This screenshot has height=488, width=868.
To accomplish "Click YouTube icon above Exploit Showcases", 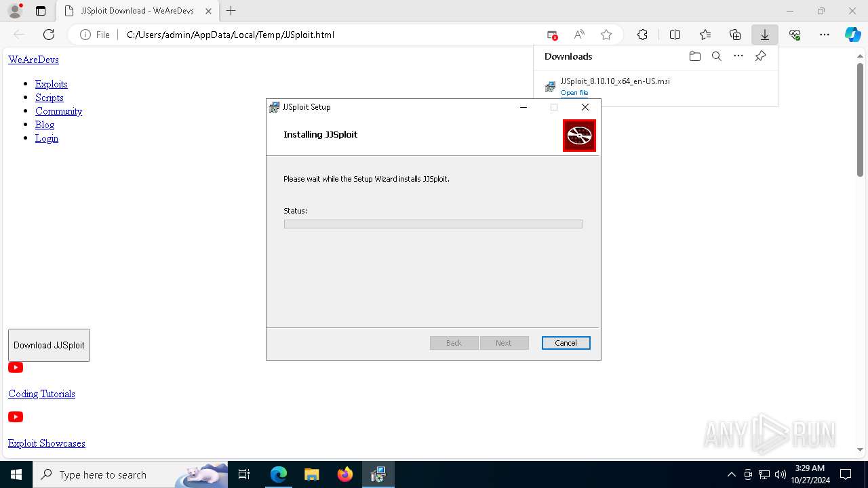I will 16,417.
